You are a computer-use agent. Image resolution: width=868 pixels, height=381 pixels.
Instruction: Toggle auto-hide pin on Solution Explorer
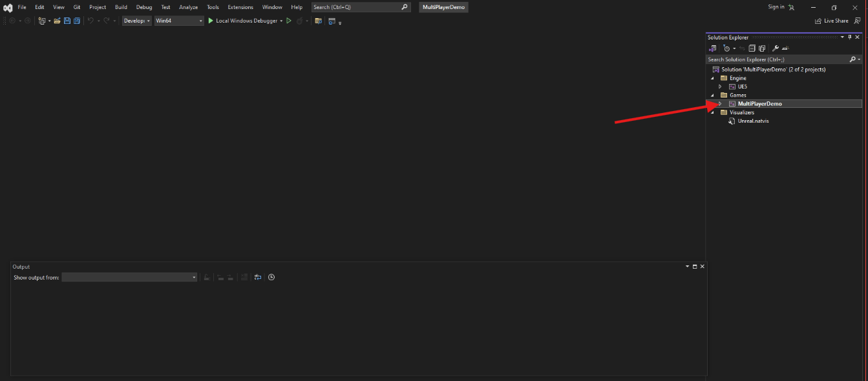point(849,37)
